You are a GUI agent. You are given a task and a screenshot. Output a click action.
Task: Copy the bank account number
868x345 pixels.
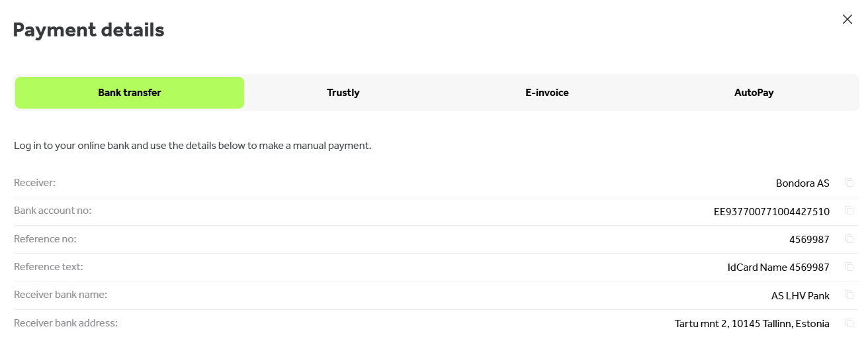(849, 211)
